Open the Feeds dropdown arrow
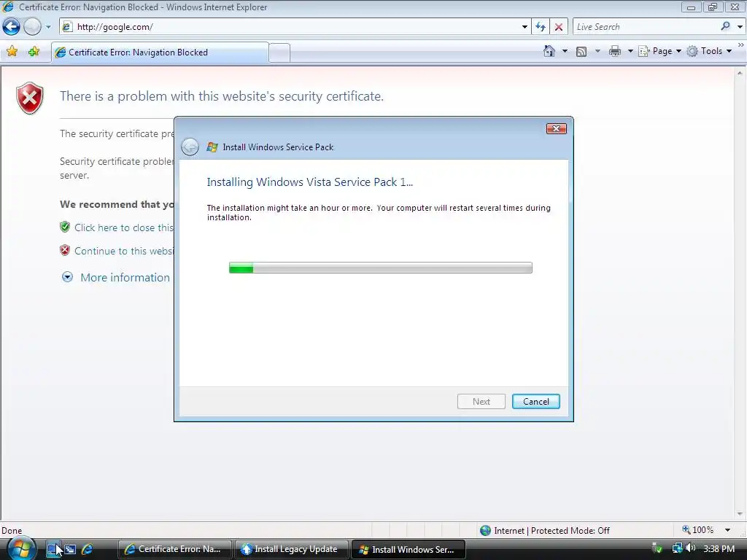 [x=597, y=51]
